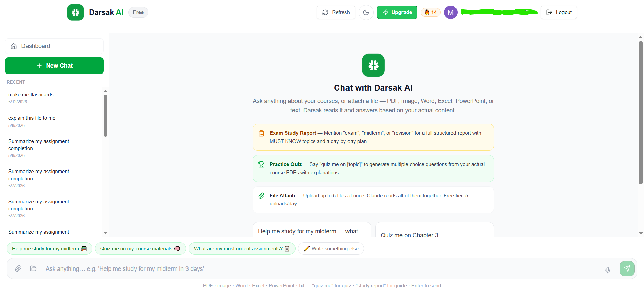Start a New Chat
The width and height of the screenshot is (644, 293).
tap(54, 66)
